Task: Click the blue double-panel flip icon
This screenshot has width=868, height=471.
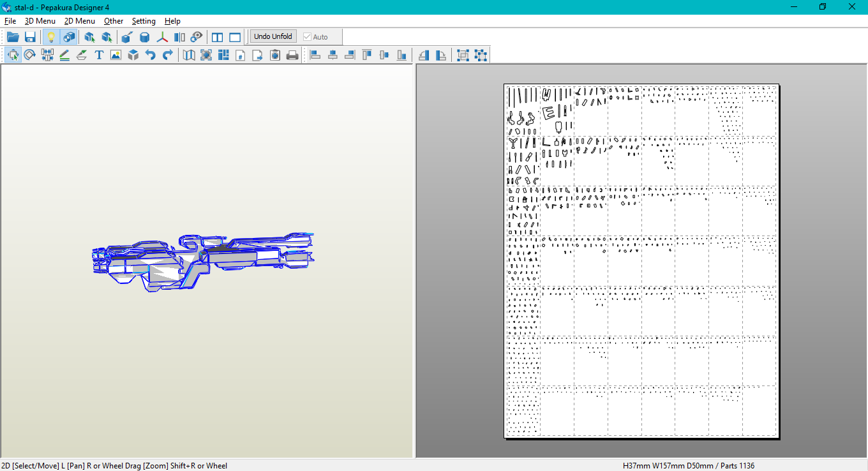Action: (179, 37)
